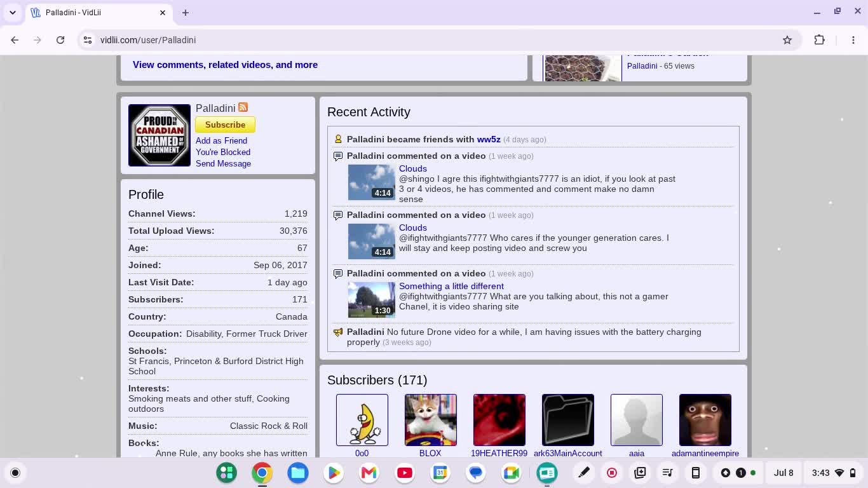Click the Palladini link beside 65 views
This screenshot has height=488, width=868.
(x=642, y=66)
